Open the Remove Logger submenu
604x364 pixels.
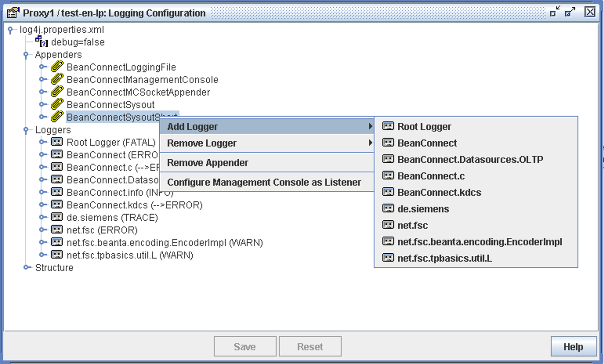266,143
